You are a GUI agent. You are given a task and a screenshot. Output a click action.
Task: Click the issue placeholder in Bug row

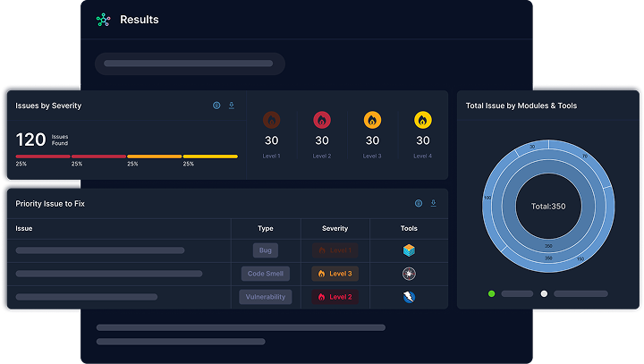(x=100, y=250)
